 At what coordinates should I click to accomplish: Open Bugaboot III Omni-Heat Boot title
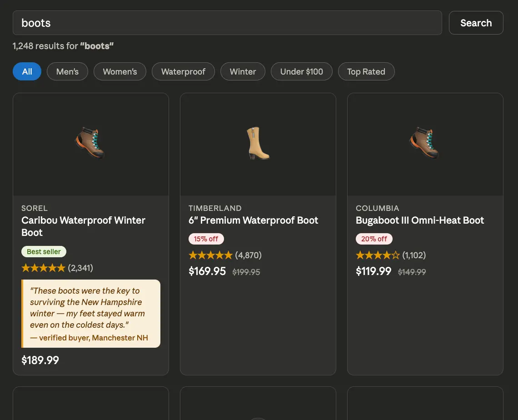tap(420, 220)
